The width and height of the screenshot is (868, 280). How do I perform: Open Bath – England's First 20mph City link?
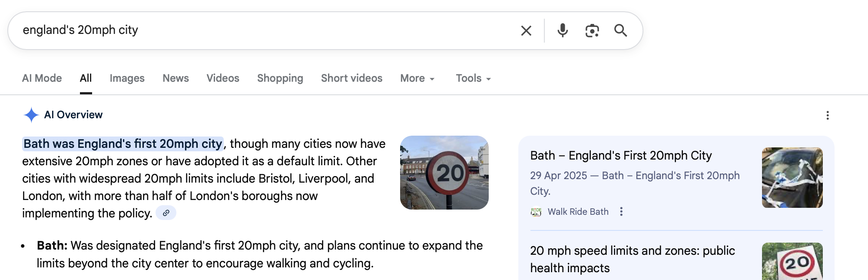(x=621, y=156)
